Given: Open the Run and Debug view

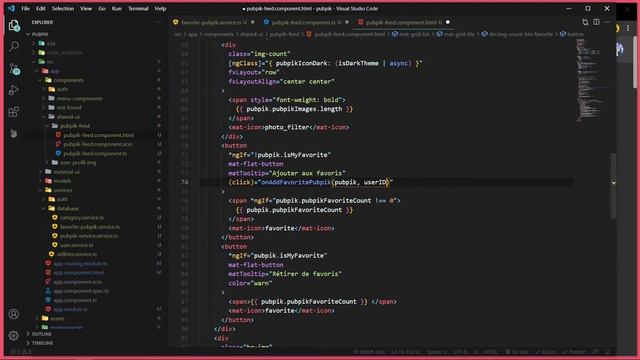Looking at the screenshot, I should click(x=14, y=90).
